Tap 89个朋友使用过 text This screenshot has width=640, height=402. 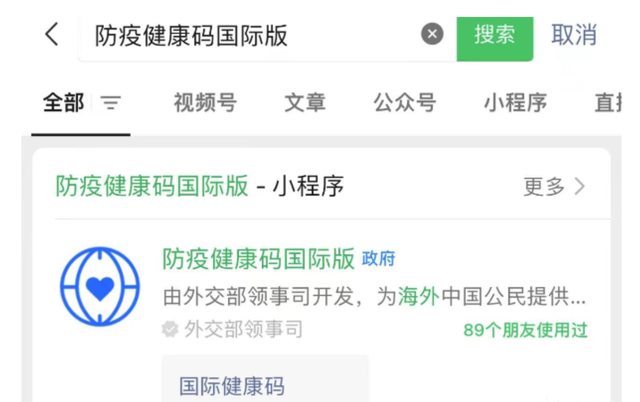pyautogui.click(x=525, y=330)
